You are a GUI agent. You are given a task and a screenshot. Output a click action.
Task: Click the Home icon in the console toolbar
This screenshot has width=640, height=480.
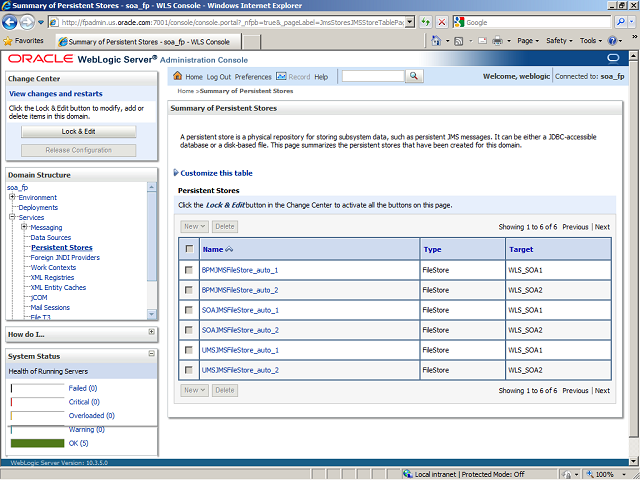coord(178,77)
